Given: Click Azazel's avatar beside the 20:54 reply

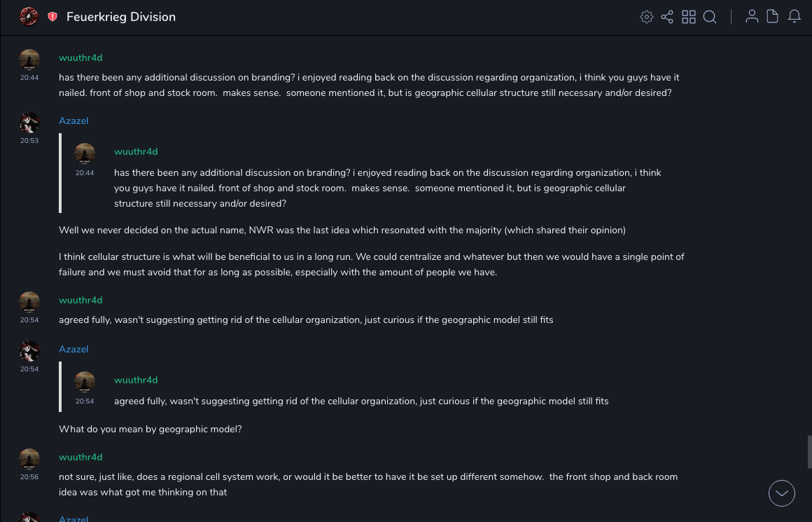Looking at the screenshot, I should pos(29,351).
